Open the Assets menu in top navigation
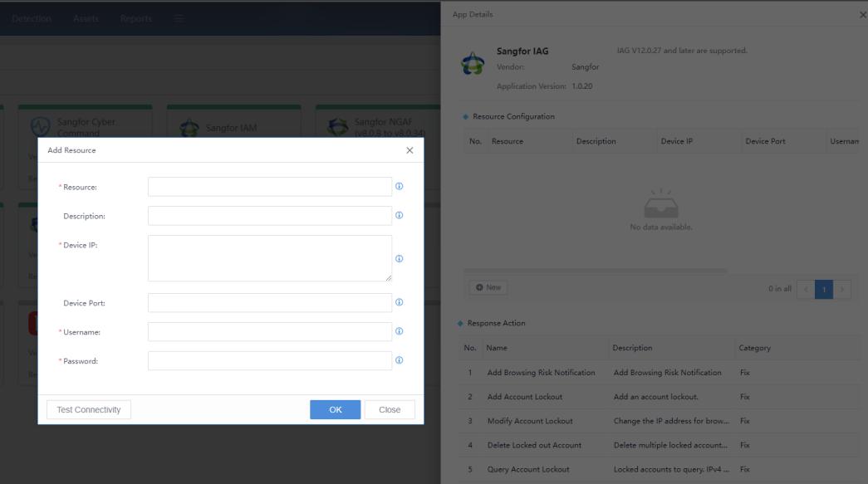 [86, 19]
